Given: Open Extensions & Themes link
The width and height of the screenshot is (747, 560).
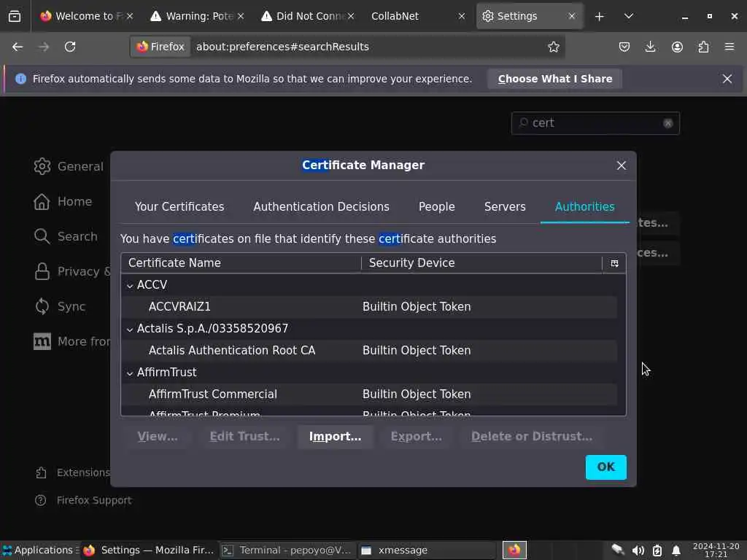Looking at the screenshot, I should pos(72,472).
